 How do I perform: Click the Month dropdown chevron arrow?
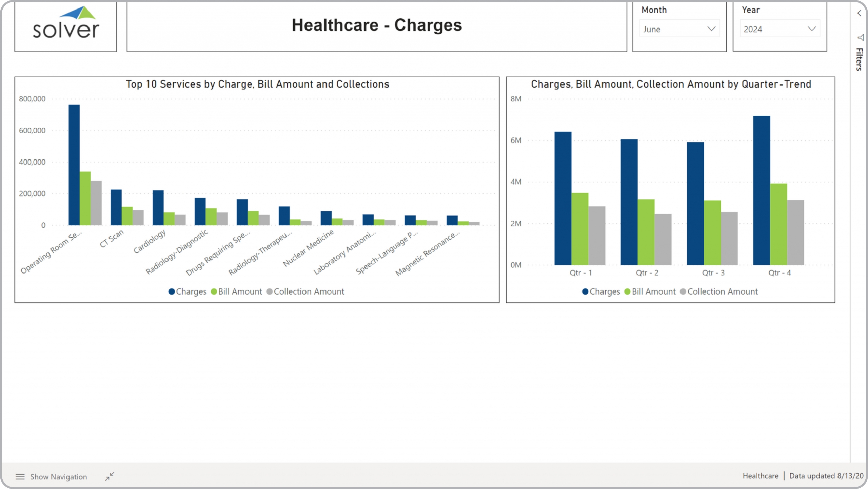(711, 29)
